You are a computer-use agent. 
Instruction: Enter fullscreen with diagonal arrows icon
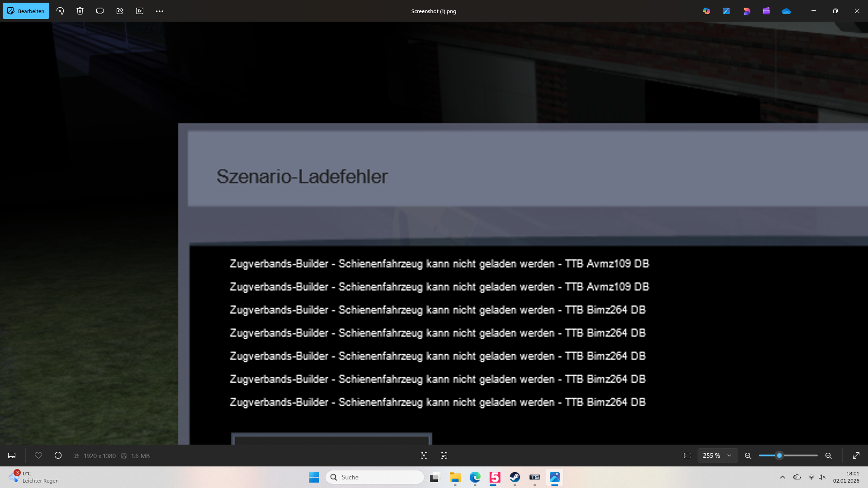coord(856,455)
